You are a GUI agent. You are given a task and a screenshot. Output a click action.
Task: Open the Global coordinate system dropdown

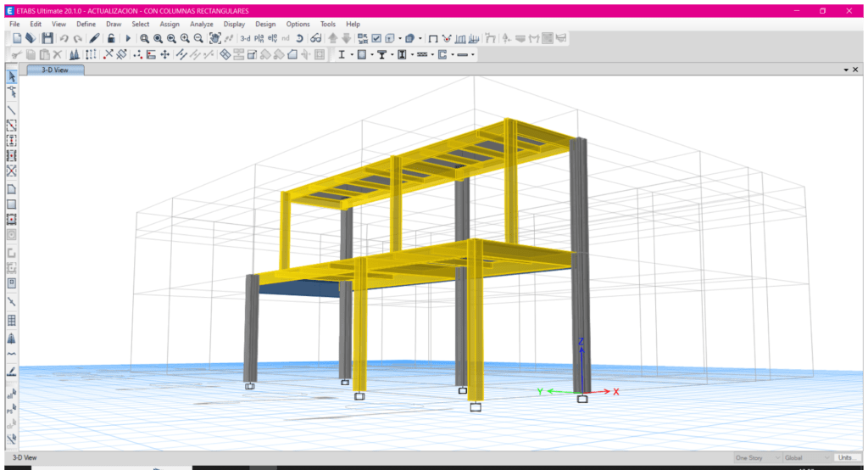click(807, 458)
